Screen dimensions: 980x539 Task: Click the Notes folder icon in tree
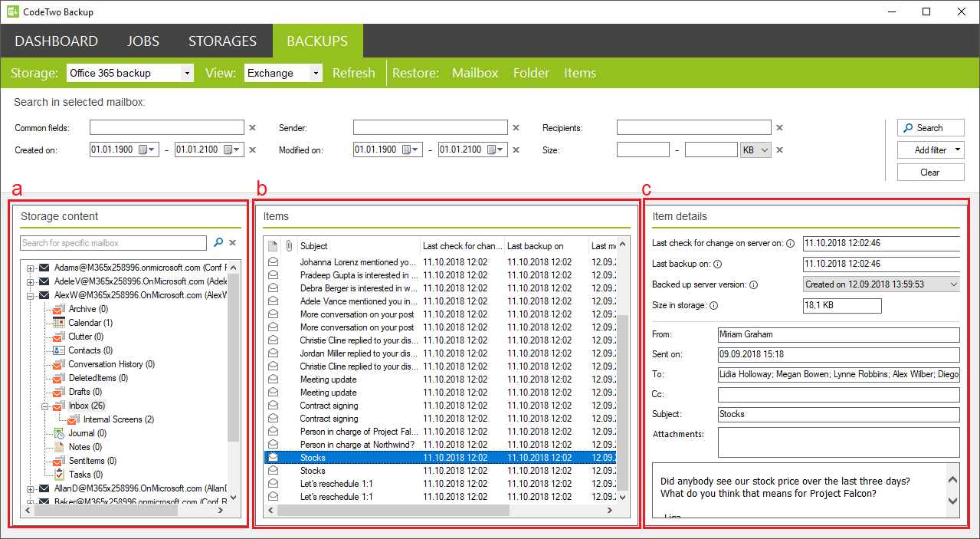point(59,447)
